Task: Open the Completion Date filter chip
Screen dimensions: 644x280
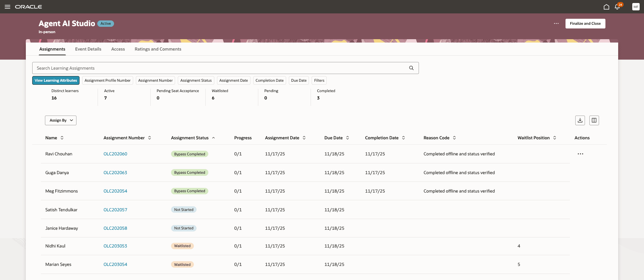Action: tap(269, 80)
